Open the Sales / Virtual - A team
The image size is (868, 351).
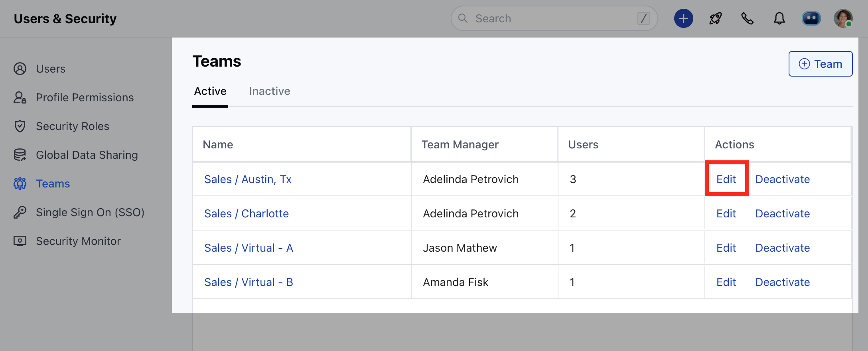pos(249,248)
